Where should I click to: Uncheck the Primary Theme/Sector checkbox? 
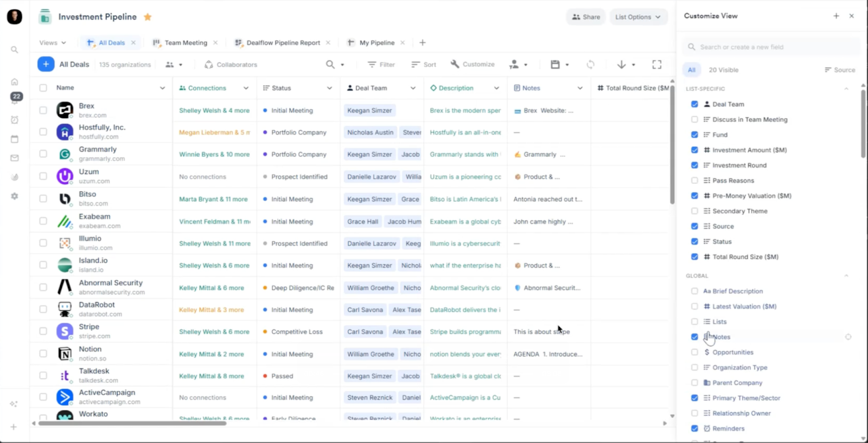click(694, 397)
